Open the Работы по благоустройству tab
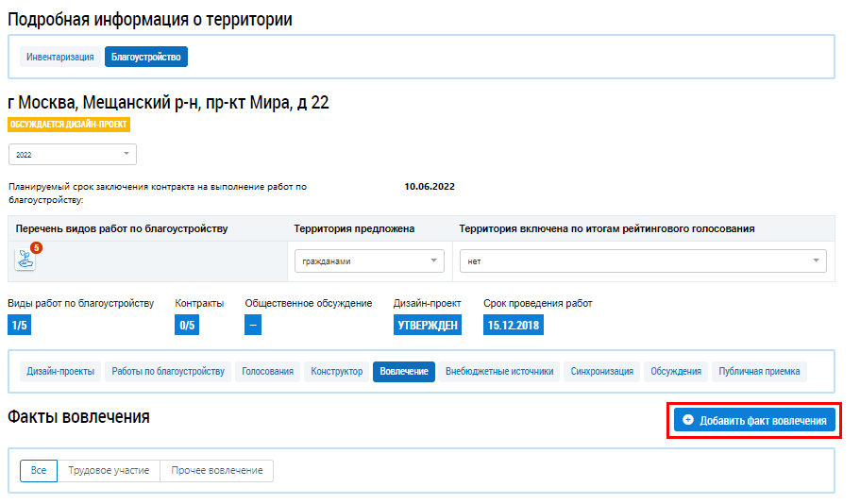The image size is (860, 504). [168, 371]
